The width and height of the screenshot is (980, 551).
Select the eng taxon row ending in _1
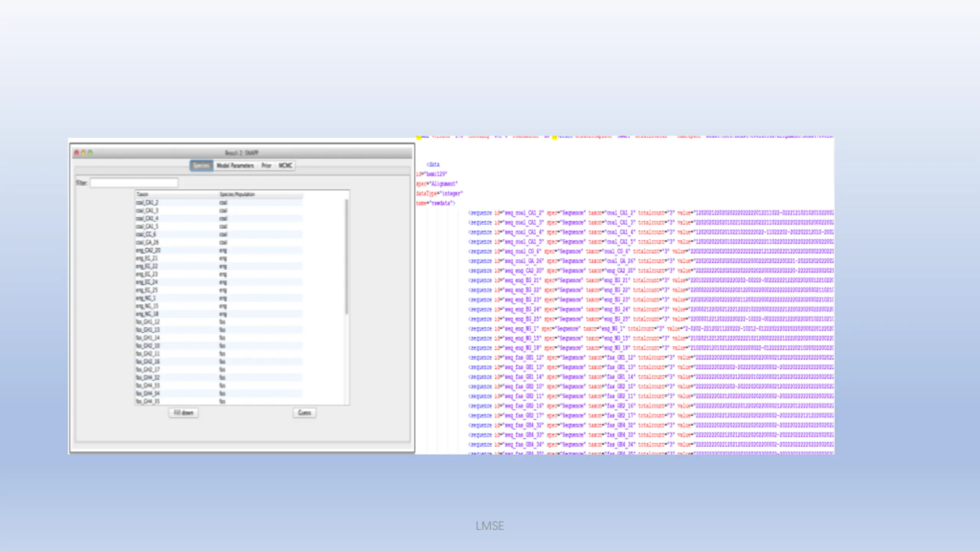[219, 298]
